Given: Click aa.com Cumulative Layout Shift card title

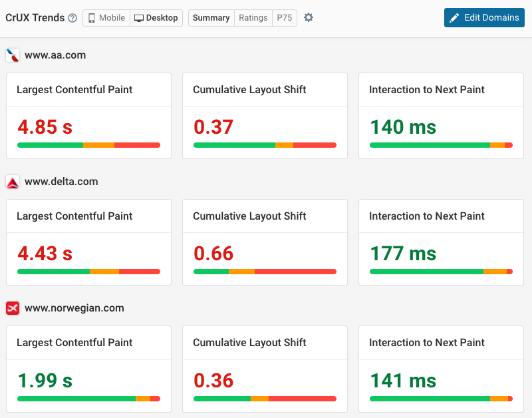Looking at the screenshot, I should click(249, 90).
